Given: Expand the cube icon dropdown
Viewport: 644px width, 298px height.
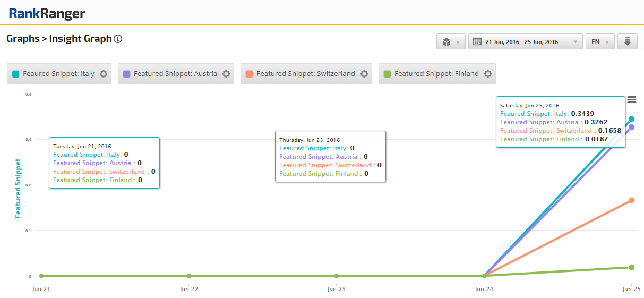Looking at the screenshot, I should tap(451, 42).
